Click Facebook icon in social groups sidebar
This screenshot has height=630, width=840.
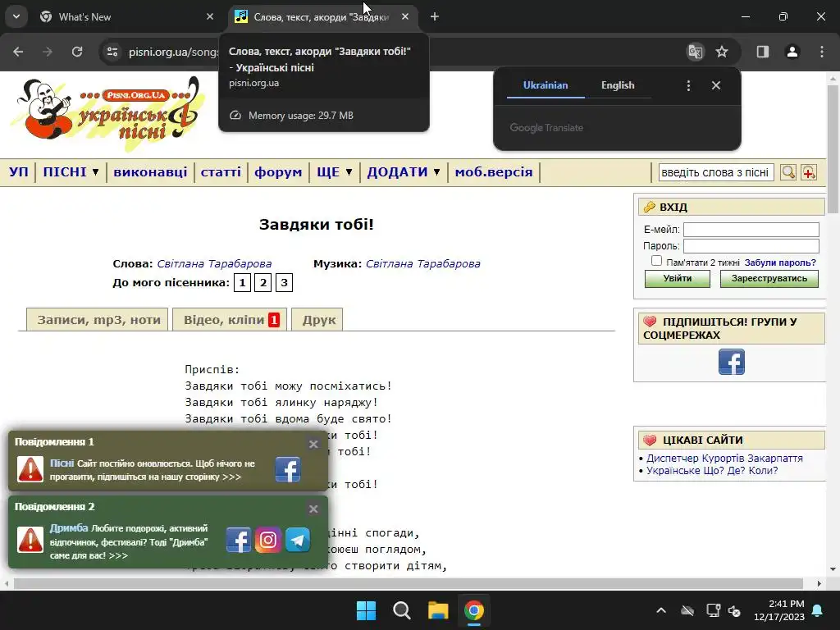click(731, 362)
